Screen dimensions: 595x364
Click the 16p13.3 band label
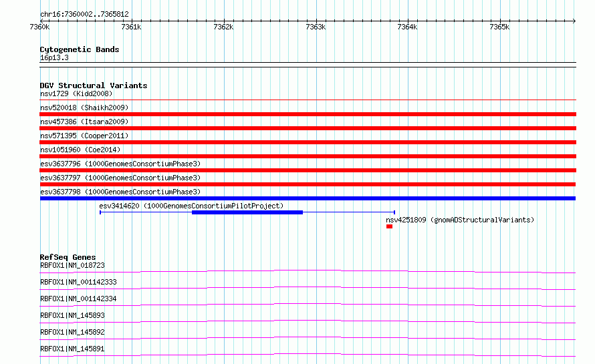(54, 57)
